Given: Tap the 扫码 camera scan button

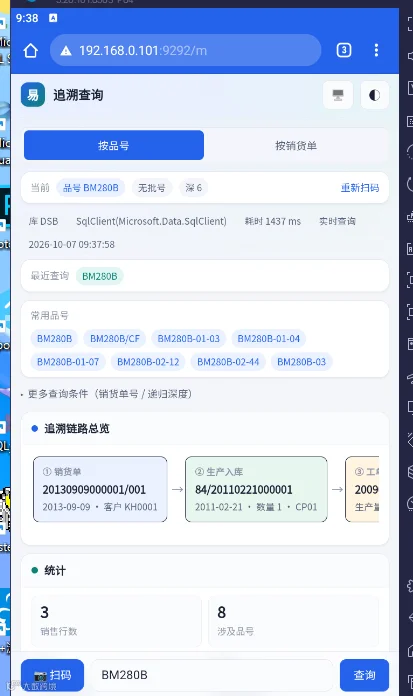Looking at the screenshot, I should (52, 675).
